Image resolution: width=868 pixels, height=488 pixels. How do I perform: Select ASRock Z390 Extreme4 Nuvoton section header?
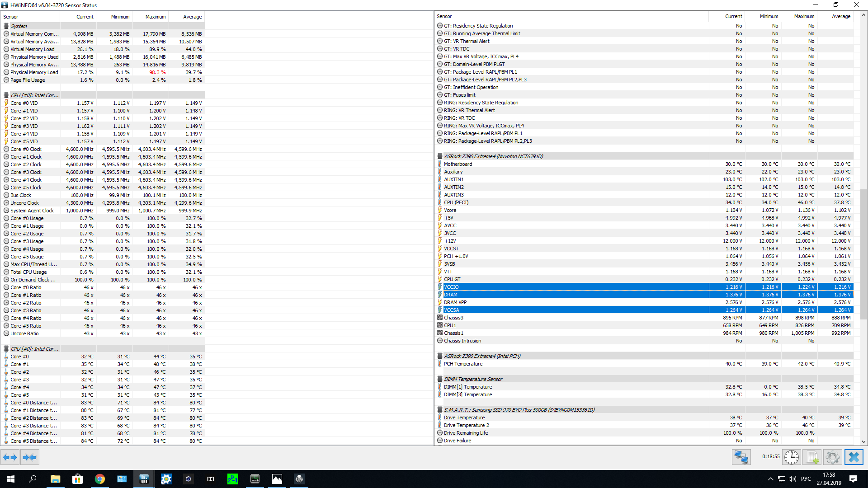pyautogui.click(x=493, y=156)
